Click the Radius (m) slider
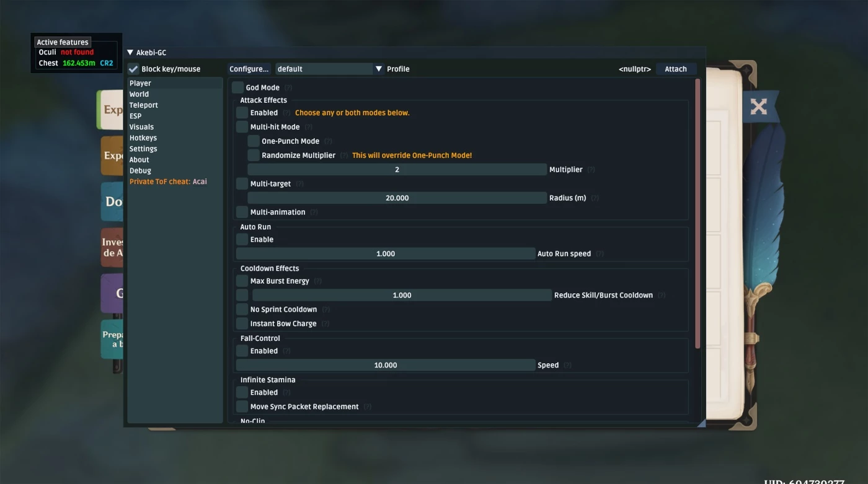 pyautogui.click(x=397, y=198)
